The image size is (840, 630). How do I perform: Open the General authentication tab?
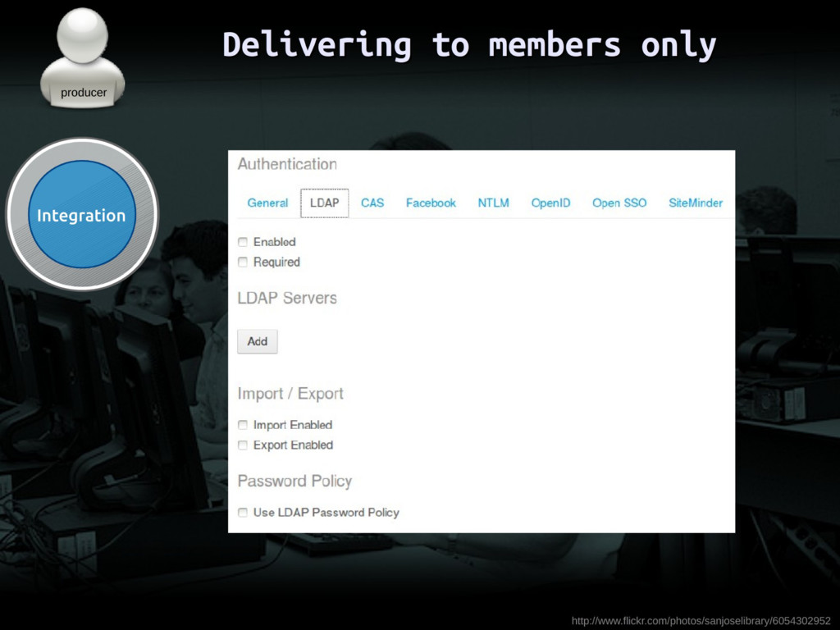click(x=267, y=203)
